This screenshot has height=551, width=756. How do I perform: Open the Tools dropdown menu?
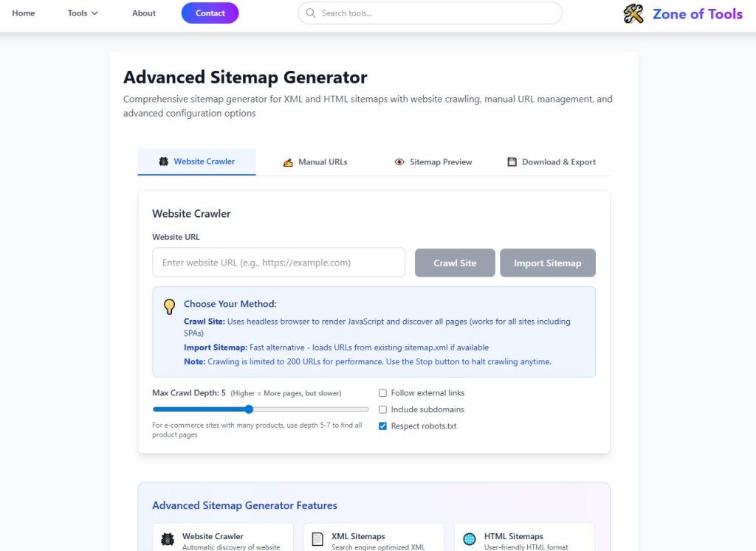pyautogui.click(x=81, y=13)
